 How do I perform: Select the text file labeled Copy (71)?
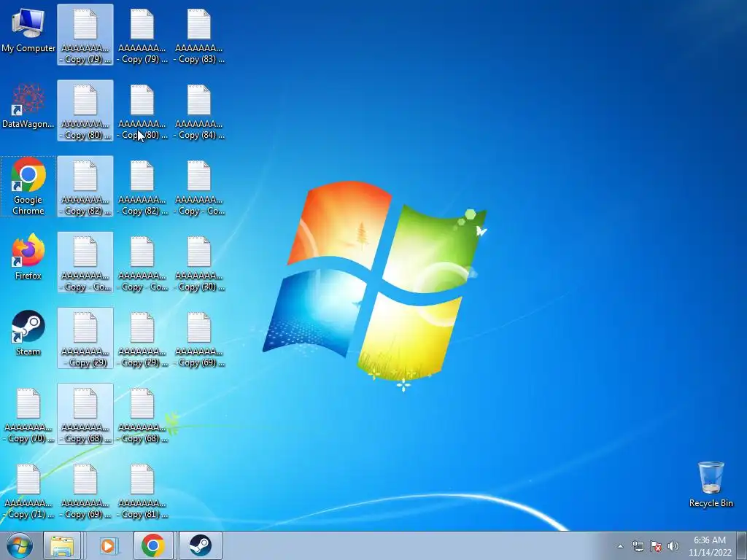click(x=28, y=491)
